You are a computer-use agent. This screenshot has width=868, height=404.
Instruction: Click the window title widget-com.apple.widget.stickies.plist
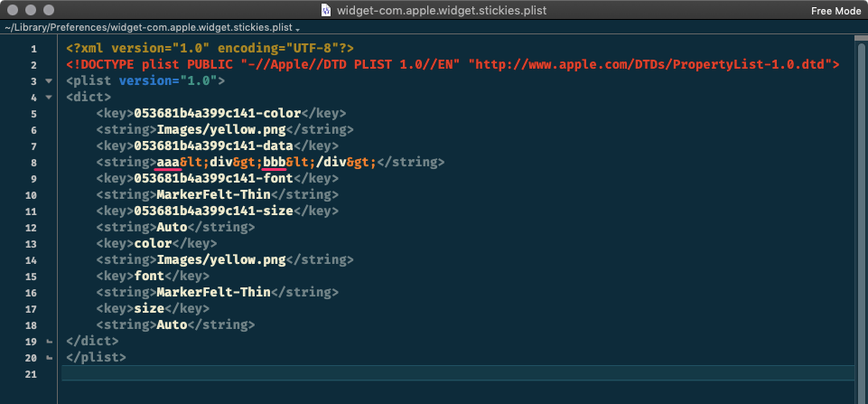point(442,11)
